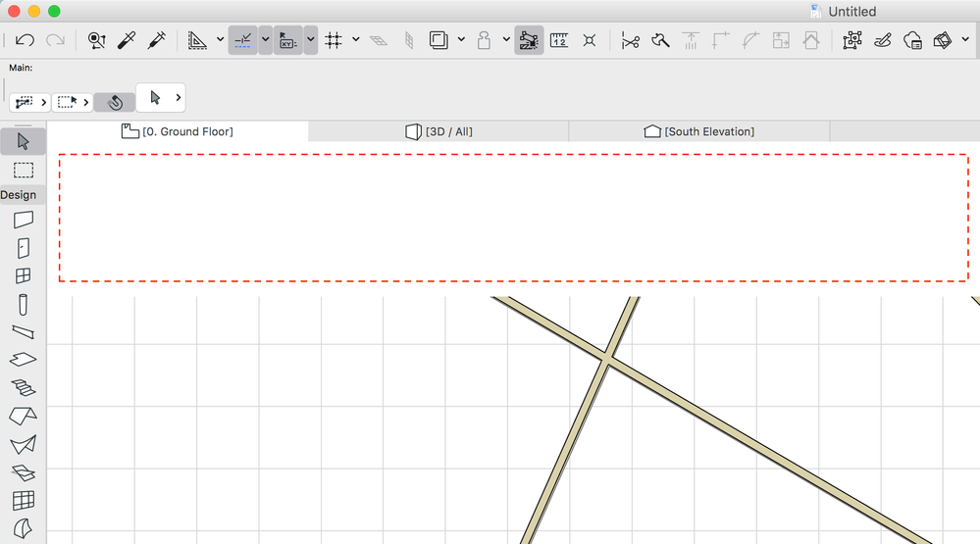Select the Shell tool
980x544 pixels.
[24, 445]
